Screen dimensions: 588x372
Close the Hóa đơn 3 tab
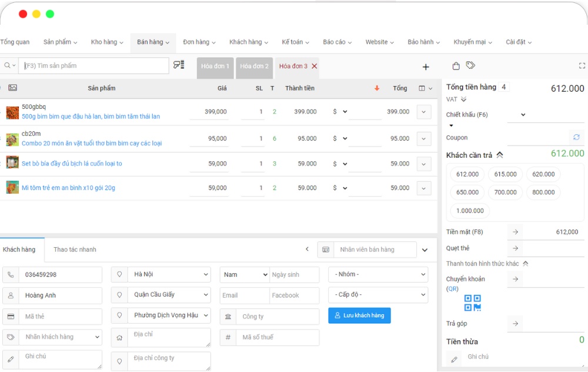(315, 67)
